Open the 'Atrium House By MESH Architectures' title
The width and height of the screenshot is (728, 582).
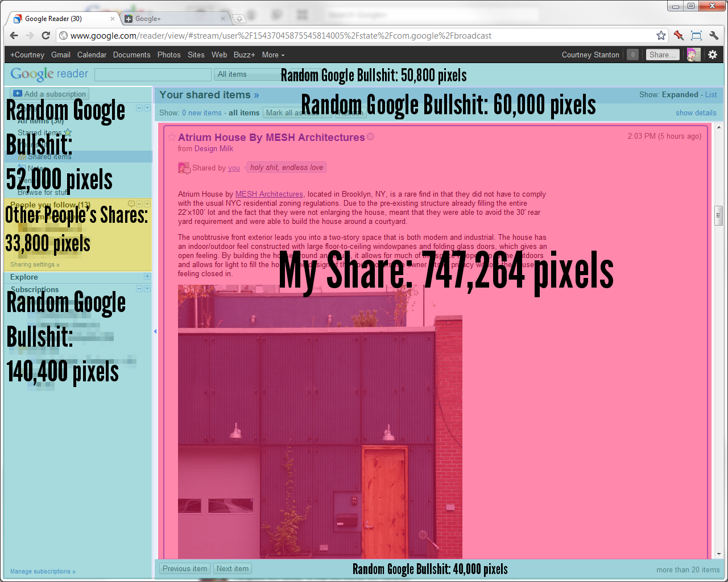271,138
